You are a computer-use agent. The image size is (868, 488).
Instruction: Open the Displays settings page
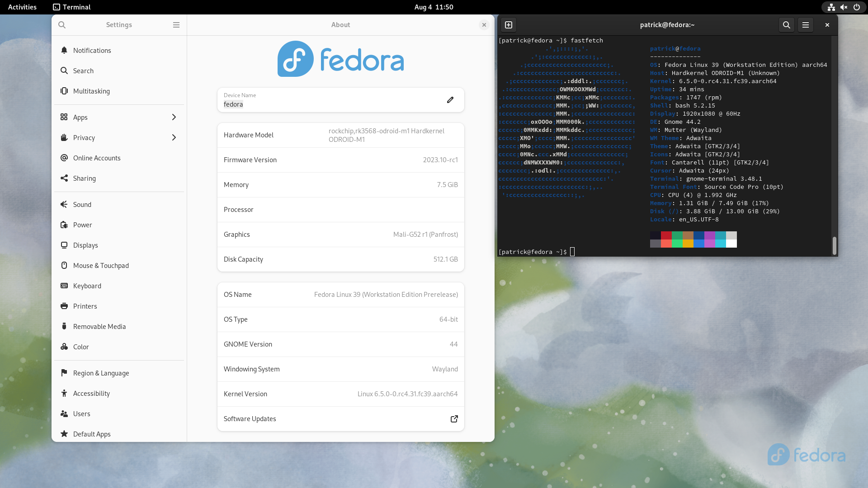tap(119, 245)
